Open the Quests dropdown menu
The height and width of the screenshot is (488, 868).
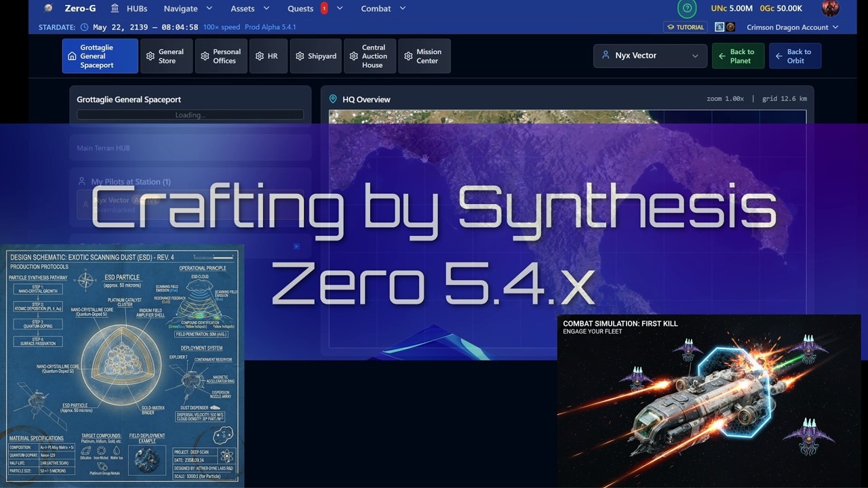[315, 8]
